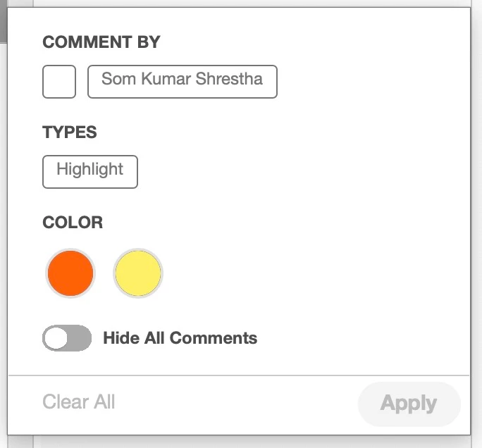Choose the blank author chip beside Som Kumar
The image size is (482, 448).
(x=59, y=82)
